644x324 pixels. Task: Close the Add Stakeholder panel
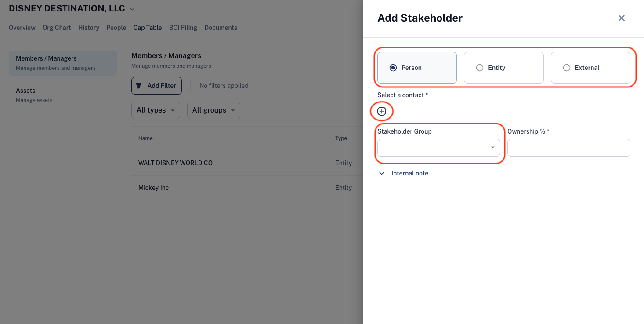pyautogui.click(x=622, y=18)
